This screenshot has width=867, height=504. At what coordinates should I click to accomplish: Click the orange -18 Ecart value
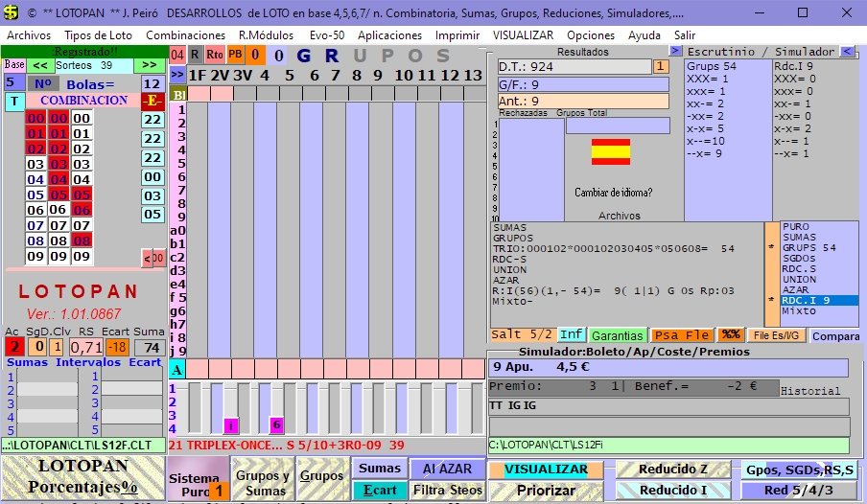pyautogui.click(x=117, y=347)
